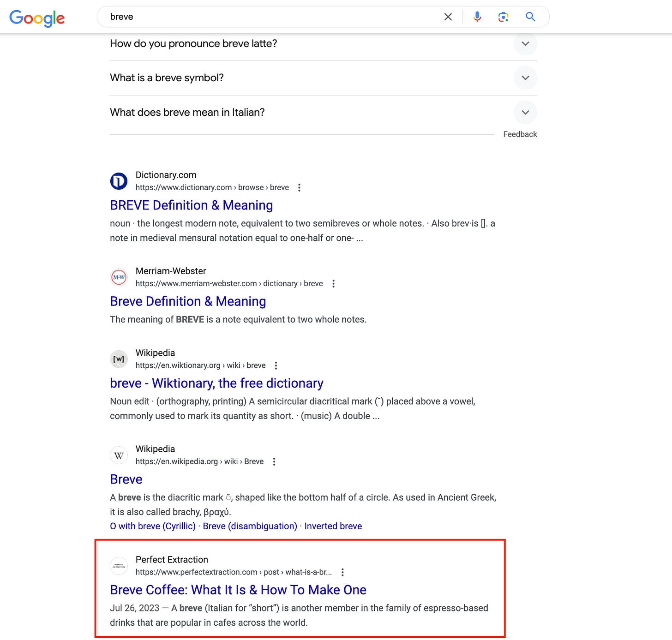Open 'breve - Wiktionary, the free dictionary'
Image resolution: width=672 pixels, height=640 pixels.
pyautogui.click(x=216, y=383)
